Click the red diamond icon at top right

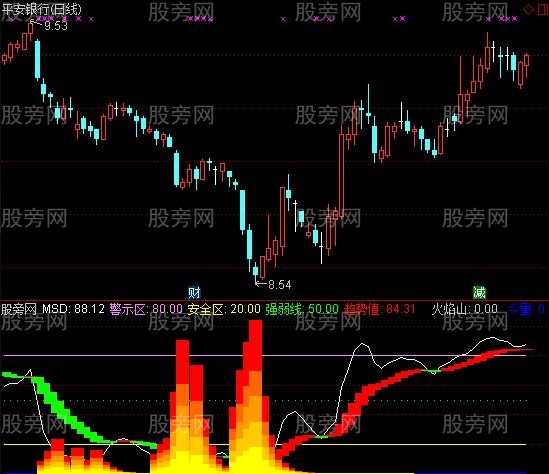(x=528, y=9)
